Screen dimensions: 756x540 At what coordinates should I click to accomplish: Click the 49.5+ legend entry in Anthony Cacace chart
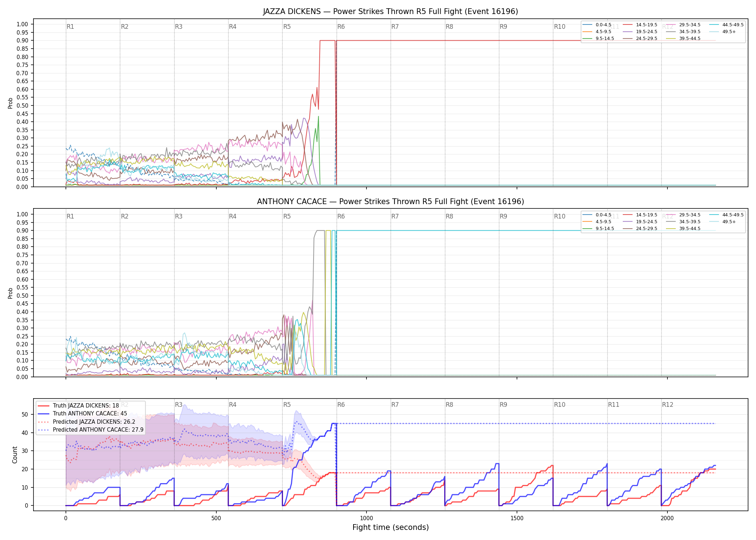(723, 222)
